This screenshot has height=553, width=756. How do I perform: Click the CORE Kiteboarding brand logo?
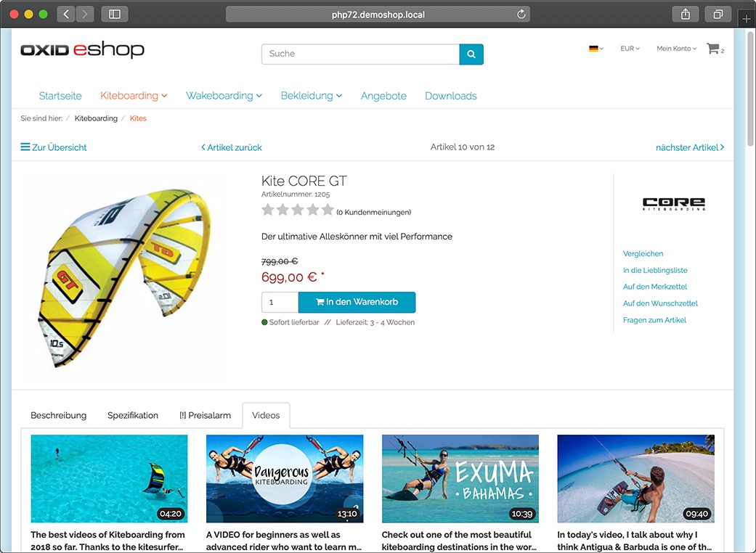pos(673,204)
